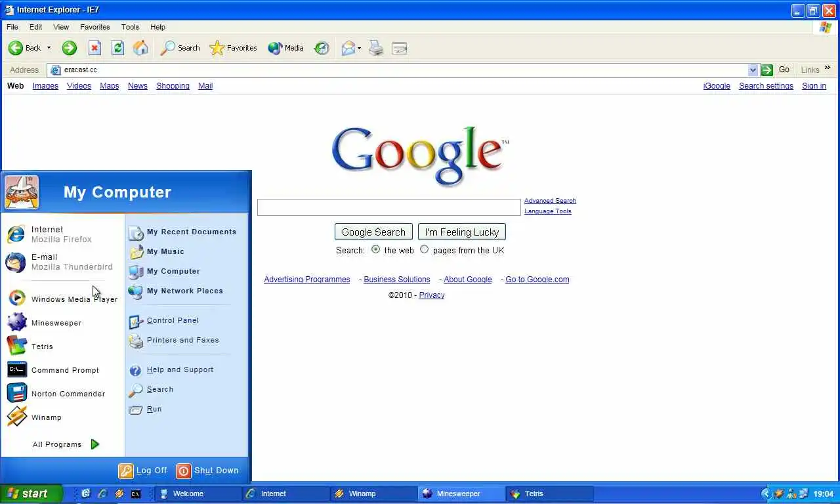Screen dimensions: 840x504
Task: Click the Mail envelope toolbar icon
Action: (348, 48)
